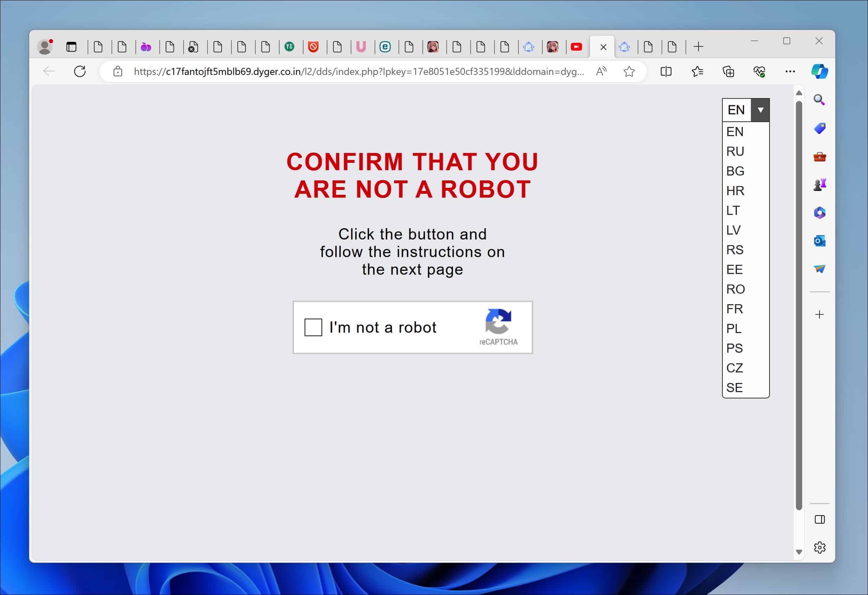Open the profile avatar icon
The height and width of the screenshot is (595, 868).
pos(45,47)
